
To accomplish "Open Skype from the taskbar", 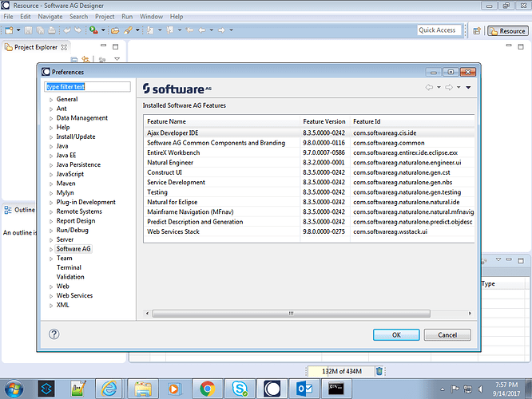I will pyautogui.click(x=240, y=389).
